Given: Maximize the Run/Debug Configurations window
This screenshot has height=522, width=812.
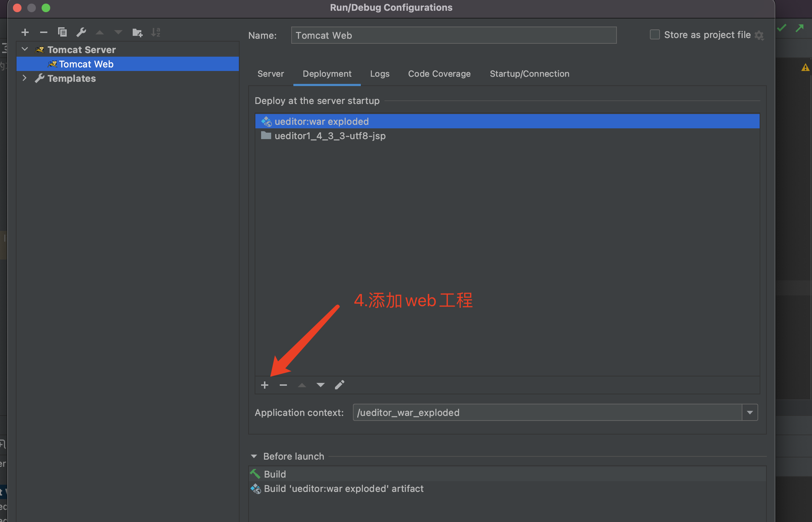Looking at the screenshot, I should [46, 8].
